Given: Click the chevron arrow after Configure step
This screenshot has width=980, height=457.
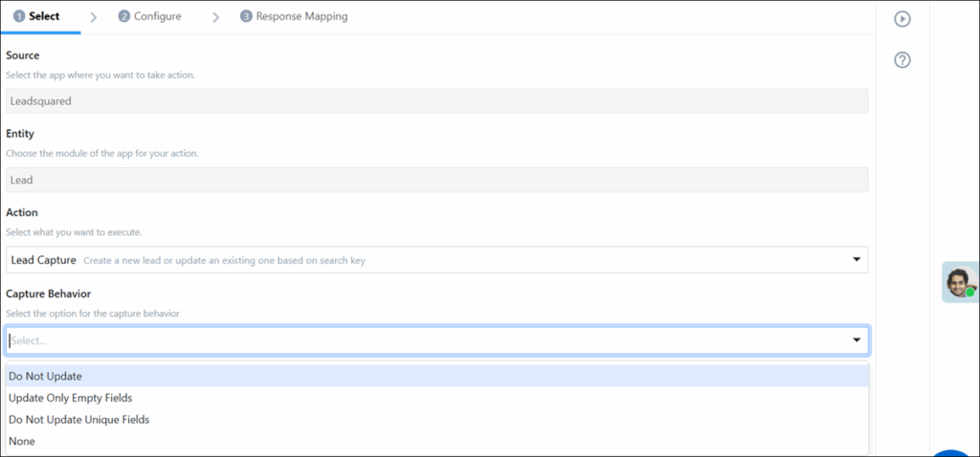Looking at the screenshot, I should [x=215, y=17].
